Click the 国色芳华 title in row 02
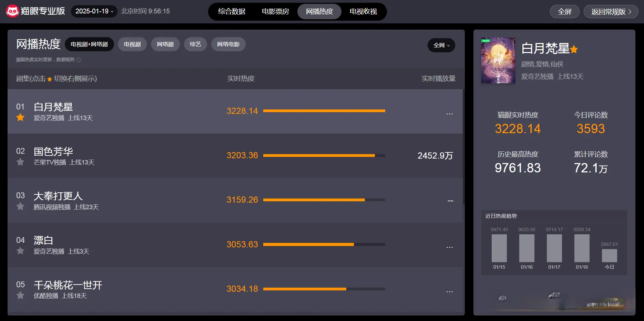 point(53,151)
